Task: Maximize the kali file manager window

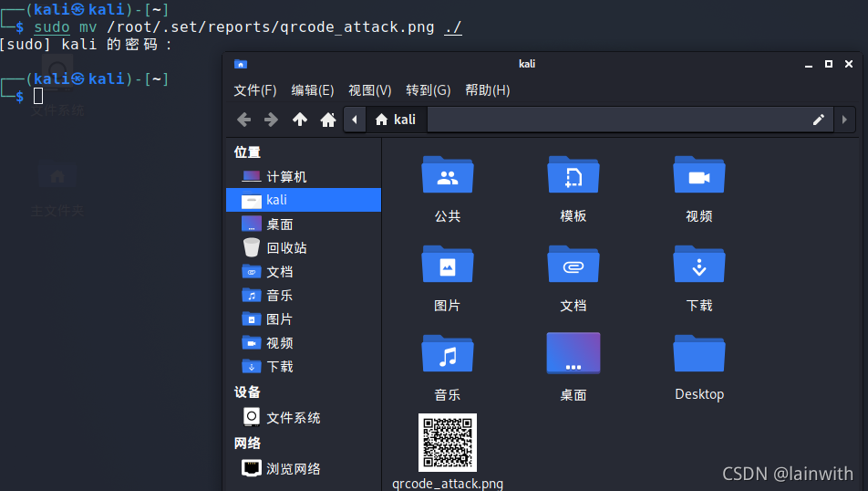Action: [x=829, y=64]
